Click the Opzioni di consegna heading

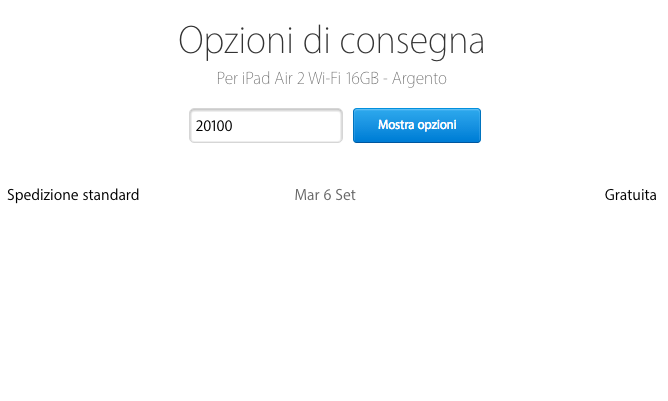[331, 41]
